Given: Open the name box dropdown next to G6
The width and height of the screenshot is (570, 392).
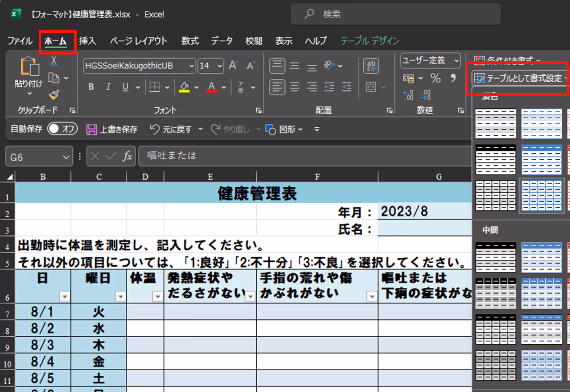Looking at the screenshot, I should pos(66,157).
